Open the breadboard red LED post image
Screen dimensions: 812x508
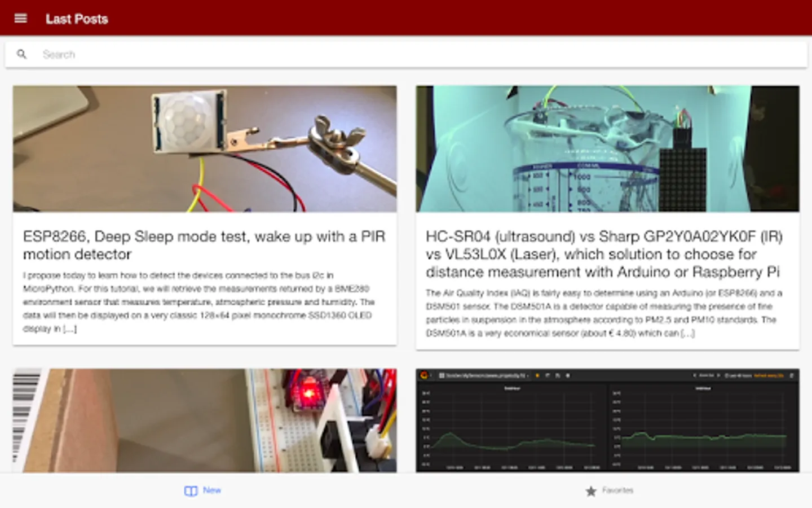pos(205,421)
